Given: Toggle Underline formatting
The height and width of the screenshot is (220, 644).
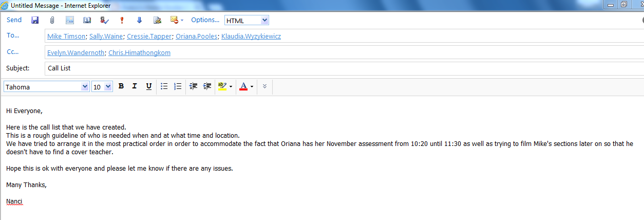Looking at the screenshot, I should (148, 86).
